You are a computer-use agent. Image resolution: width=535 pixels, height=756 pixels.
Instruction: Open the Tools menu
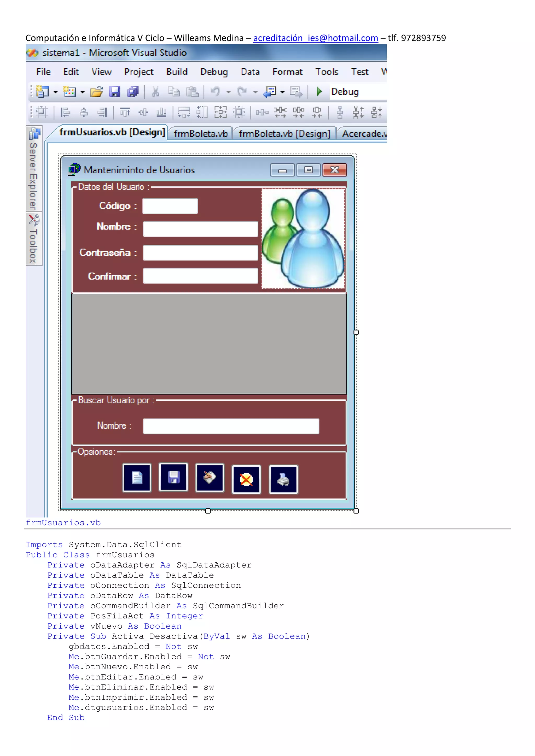click(327, 72)
